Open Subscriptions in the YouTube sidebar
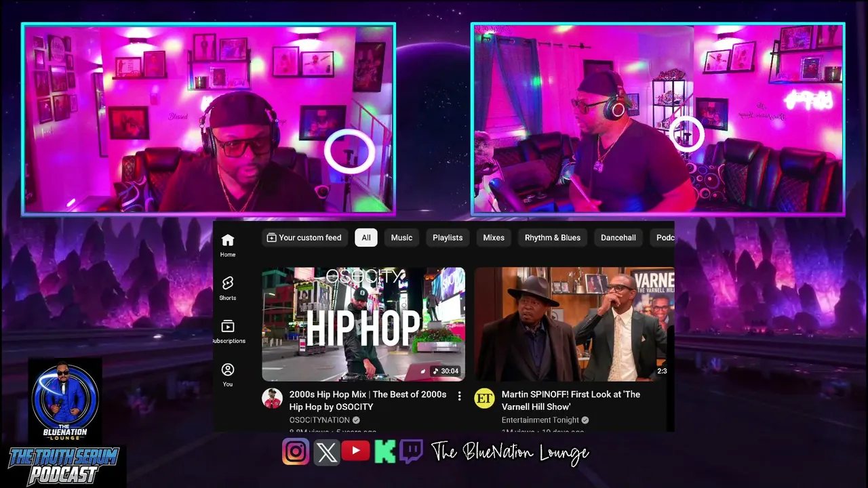Screen dimensions: 868x488 coord(228,331)
